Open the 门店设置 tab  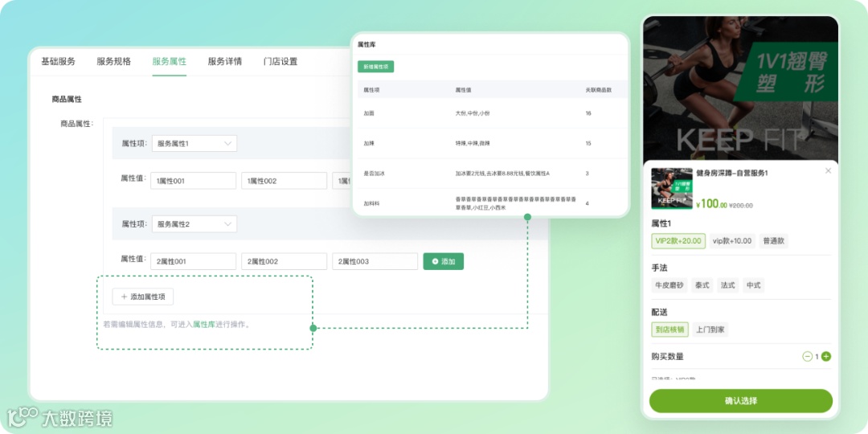[x=280, y=61]
